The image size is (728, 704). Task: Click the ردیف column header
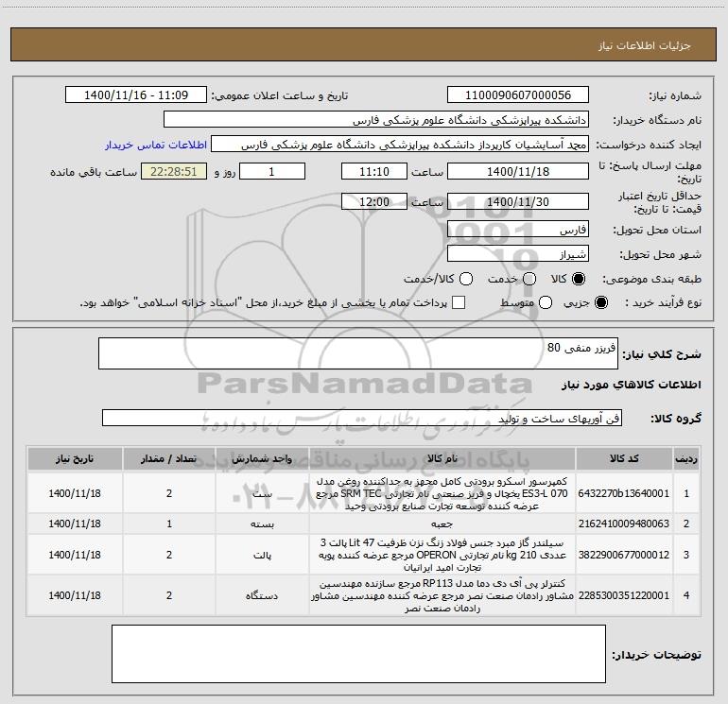pyautogui.click(x=686, y=459)
